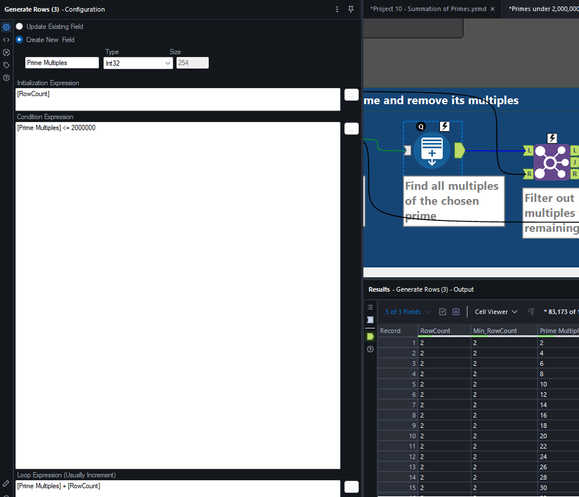
Task: Click the Size field showing 254
Action: (x=192, y=63)
